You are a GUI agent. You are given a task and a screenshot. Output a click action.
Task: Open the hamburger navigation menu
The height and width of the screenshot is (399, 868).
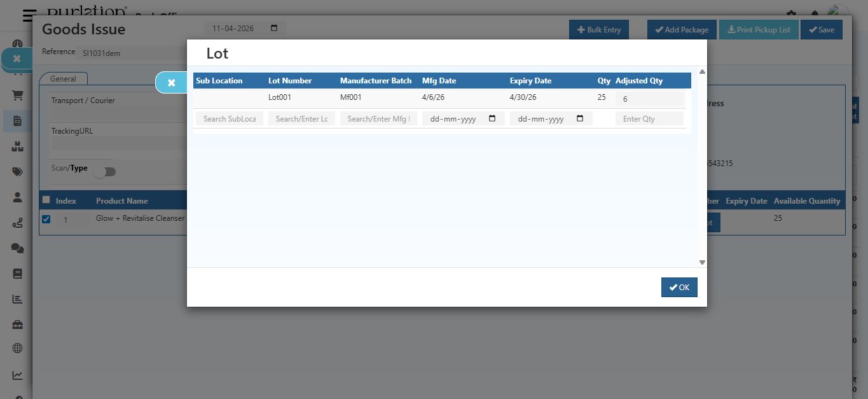[x=29, y=16]
